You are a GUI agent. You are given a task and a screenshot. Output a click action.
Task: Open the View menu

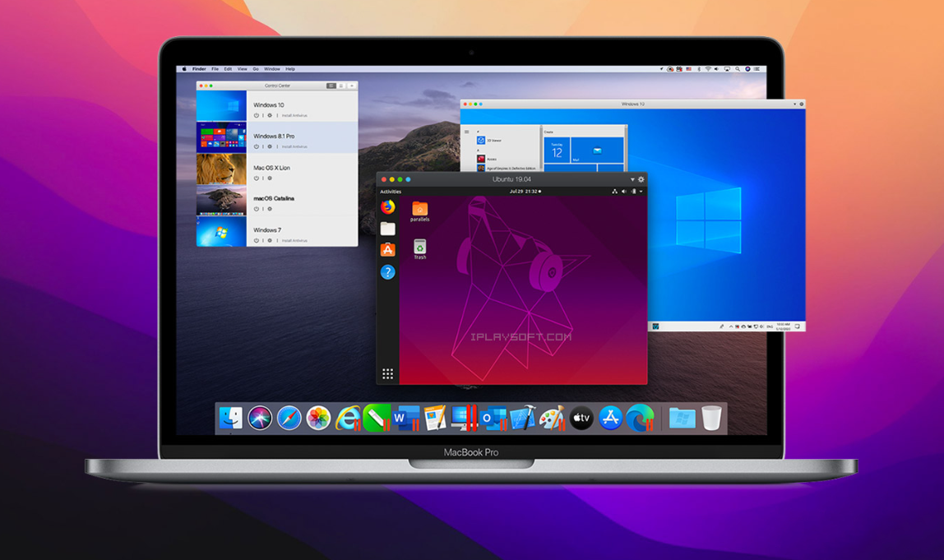[242, 69]
